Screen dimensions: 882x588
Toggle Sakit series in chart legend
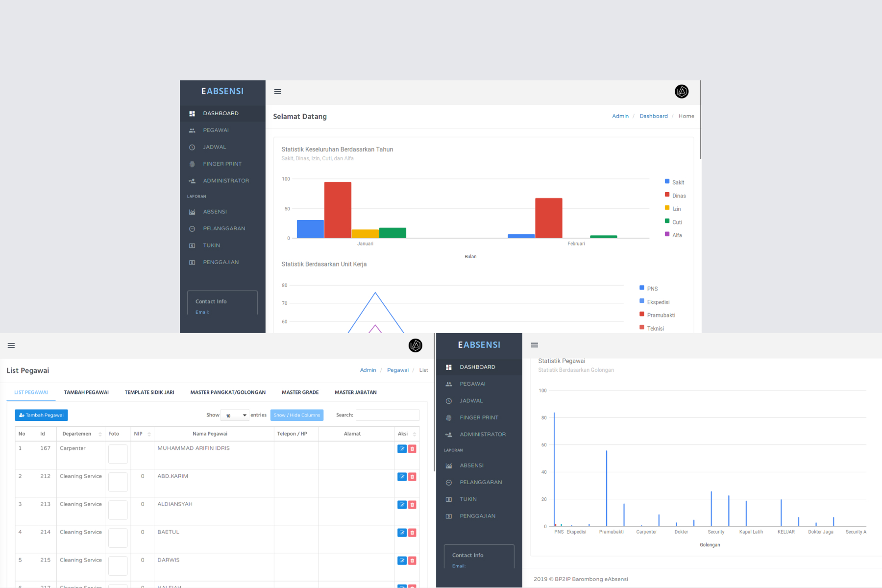674,182
